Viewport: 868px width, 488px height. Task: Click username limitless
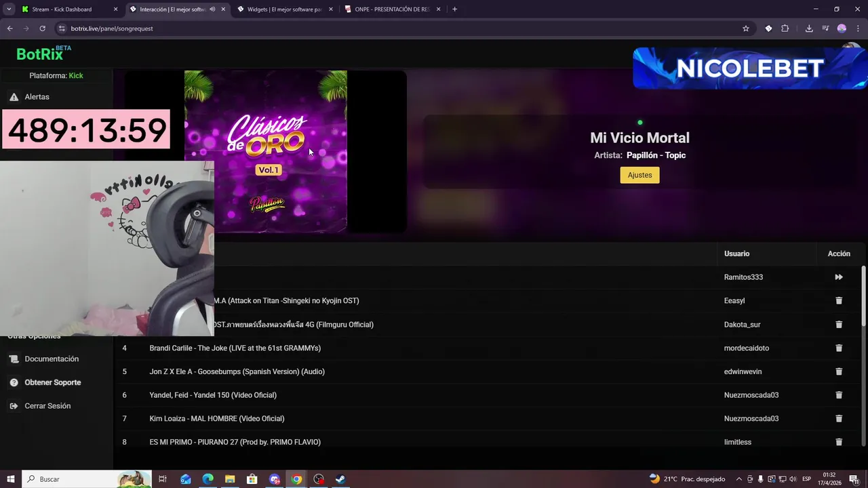pyautogui.click(x=738, y=442)
